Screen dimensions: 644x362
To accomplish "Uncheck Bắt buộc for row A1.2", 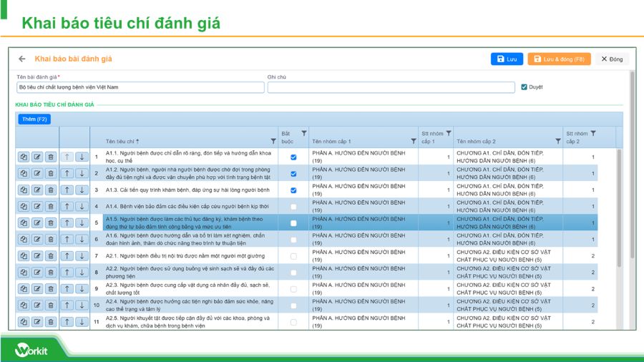I will point(293,174).
